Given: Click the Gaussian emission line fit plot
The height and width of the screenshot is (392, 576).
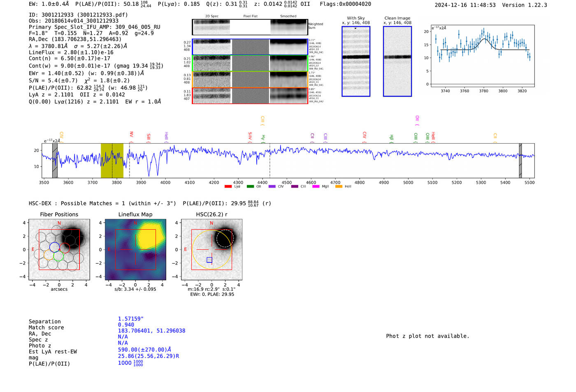Looking at the screenshot, I should (482, 56).
